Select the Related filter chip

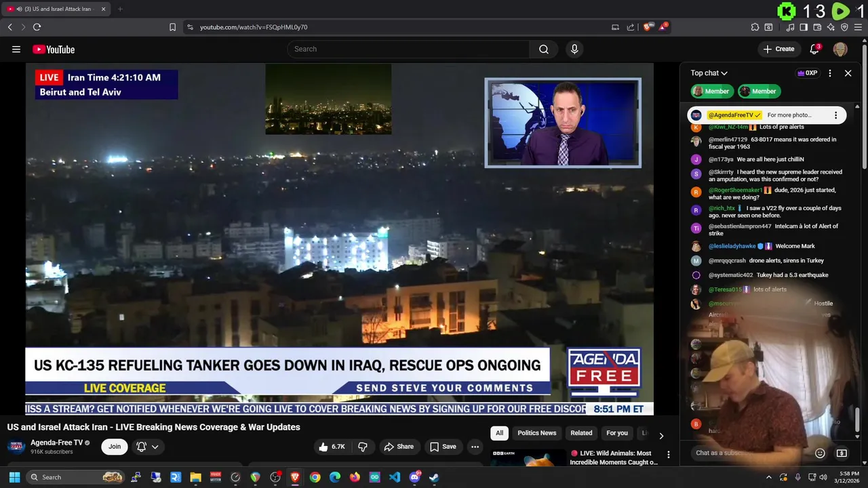click(x=581, y=433)
